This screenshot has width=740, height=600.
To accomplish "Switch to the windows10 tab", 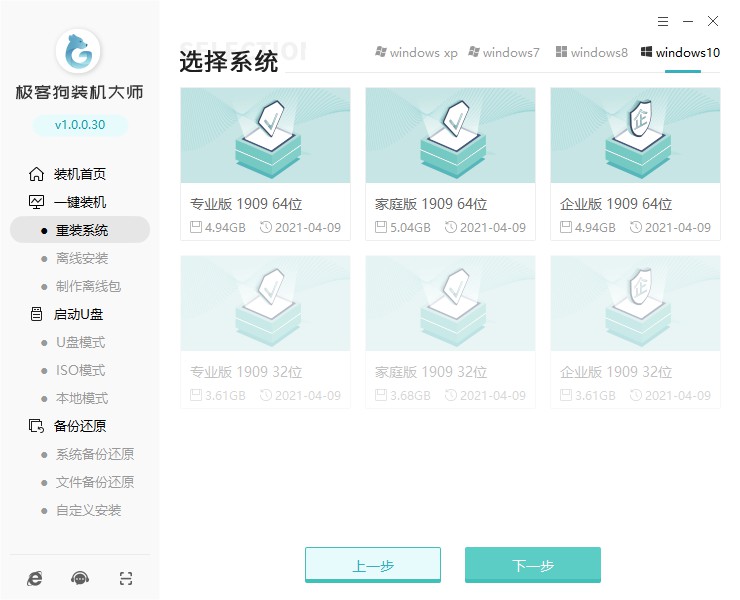I will [x=680, y=52].
